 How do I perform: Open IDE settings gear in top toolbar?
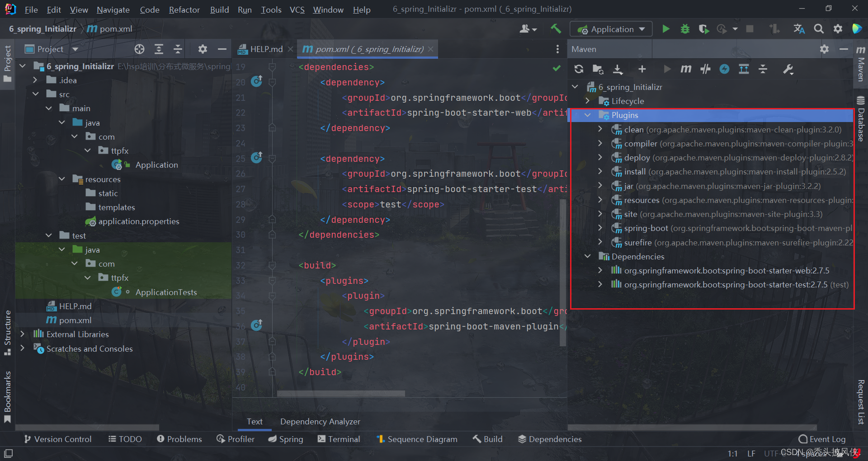[838, 29]
